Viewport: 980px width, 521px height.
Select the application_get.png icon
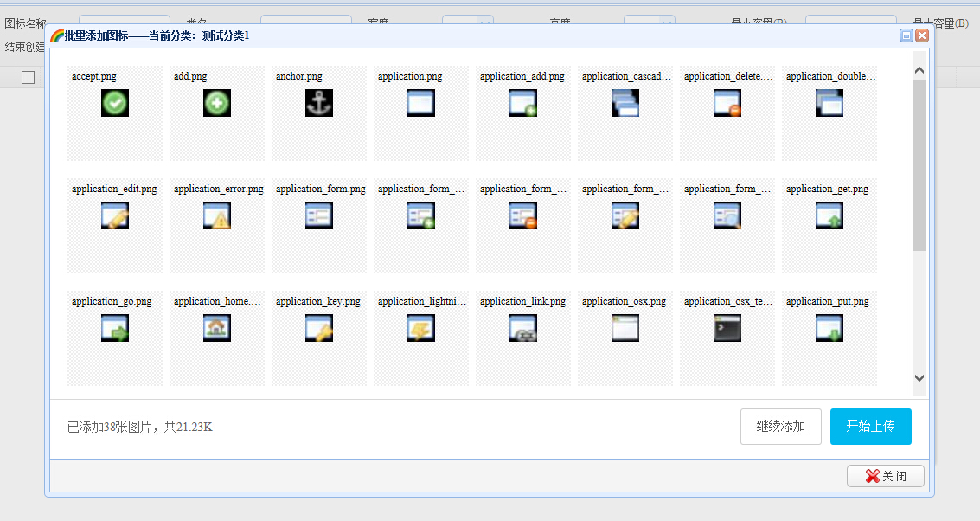tap(829, 215)
